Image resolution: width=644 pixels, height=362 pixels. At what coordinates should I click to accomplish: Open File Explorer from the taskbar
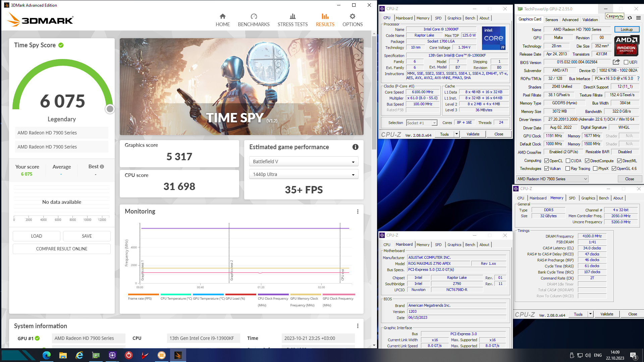[63, 355]
